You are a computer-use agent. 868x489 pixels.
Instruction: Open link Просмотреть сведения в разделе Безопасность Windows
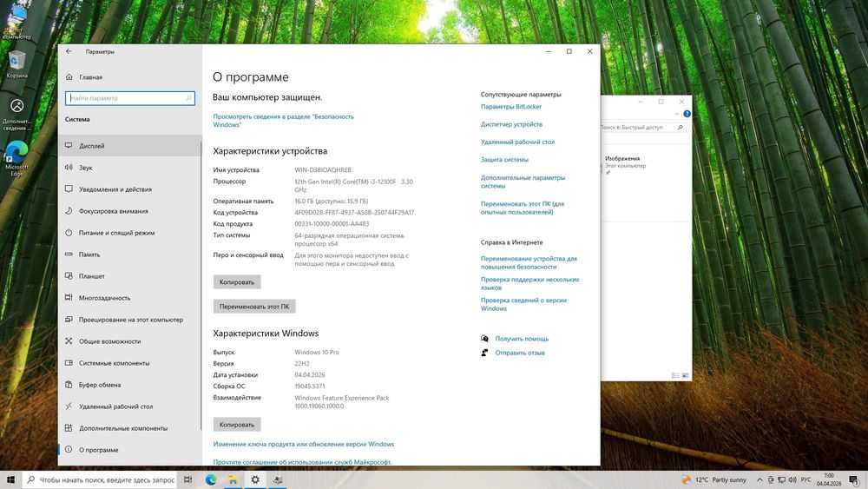[283, 121]
